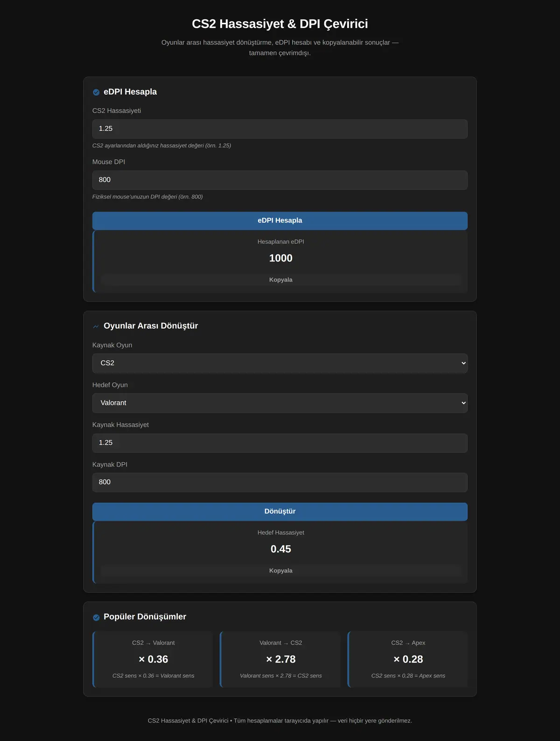Click the eDPI Hesapla section checkmark icon

point(96,92)
